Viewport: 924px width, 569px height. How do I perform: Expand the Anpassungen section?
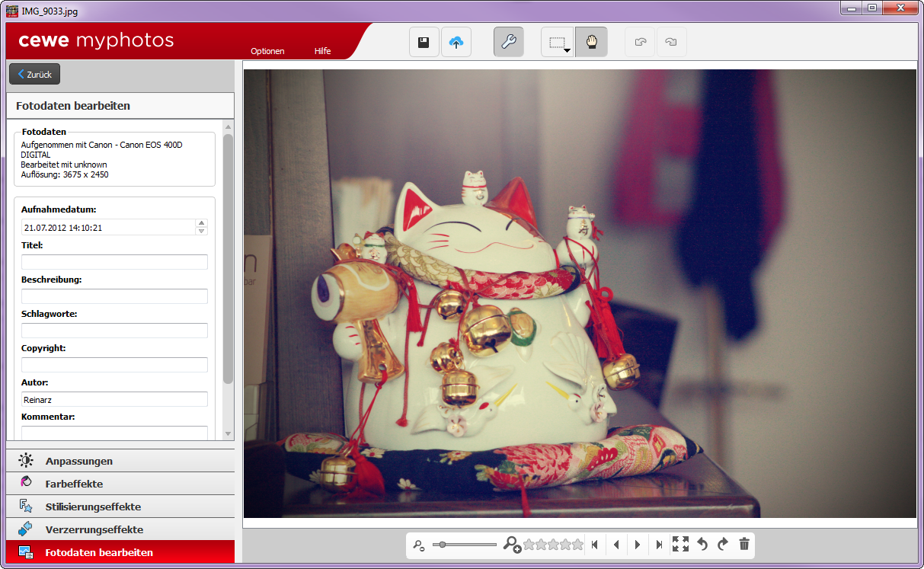[x=120, y=461]
